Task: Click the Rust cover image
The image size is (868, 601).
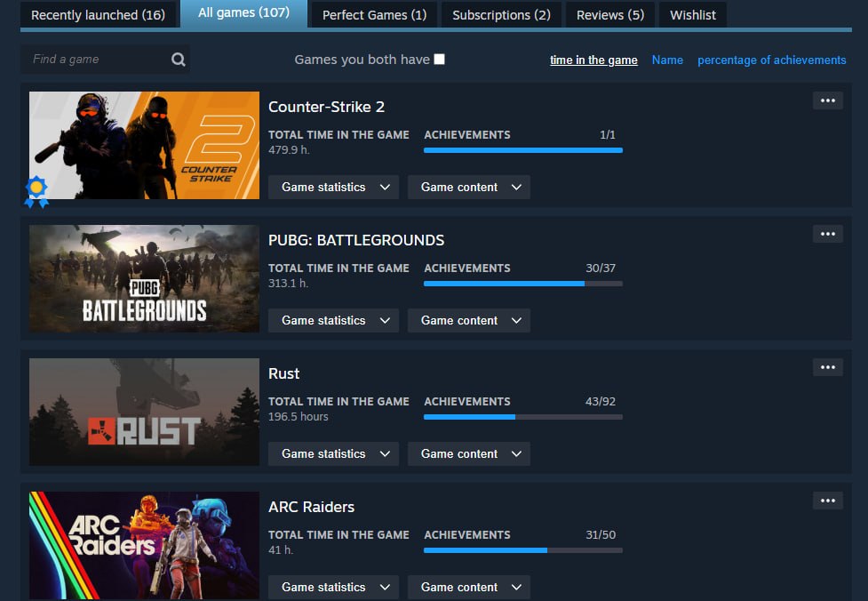Action: [144, 413]
